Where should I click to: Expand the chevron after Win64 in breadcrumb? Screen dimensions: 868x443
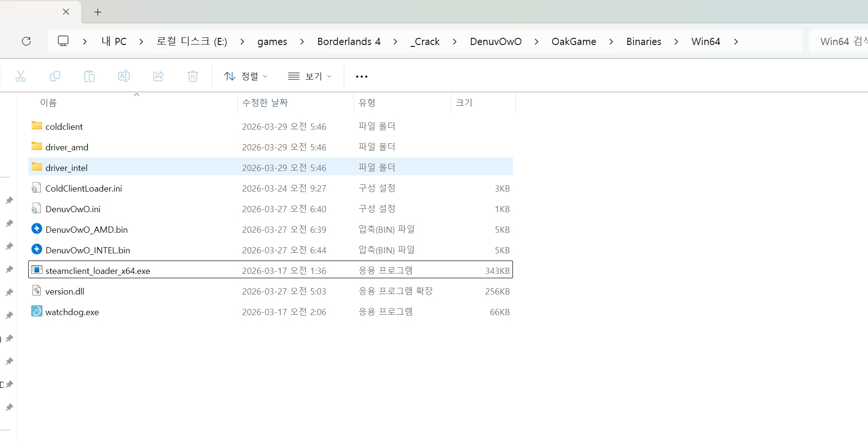pos(736,42)
